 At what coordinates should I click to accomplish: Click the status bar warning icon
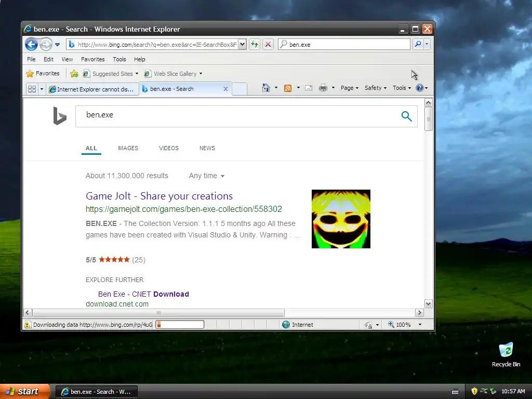point(27,325)
